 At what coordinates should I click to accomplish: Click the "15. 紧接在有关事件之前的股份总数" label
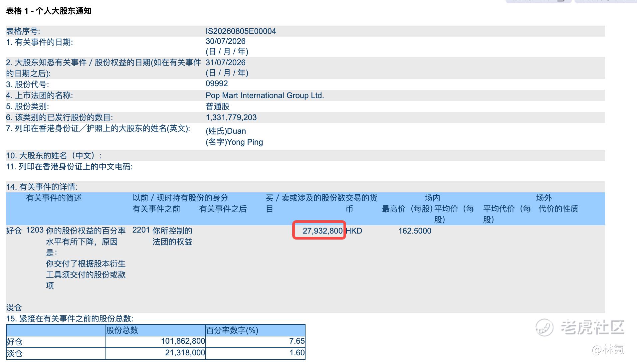click(x=70, y=319)
